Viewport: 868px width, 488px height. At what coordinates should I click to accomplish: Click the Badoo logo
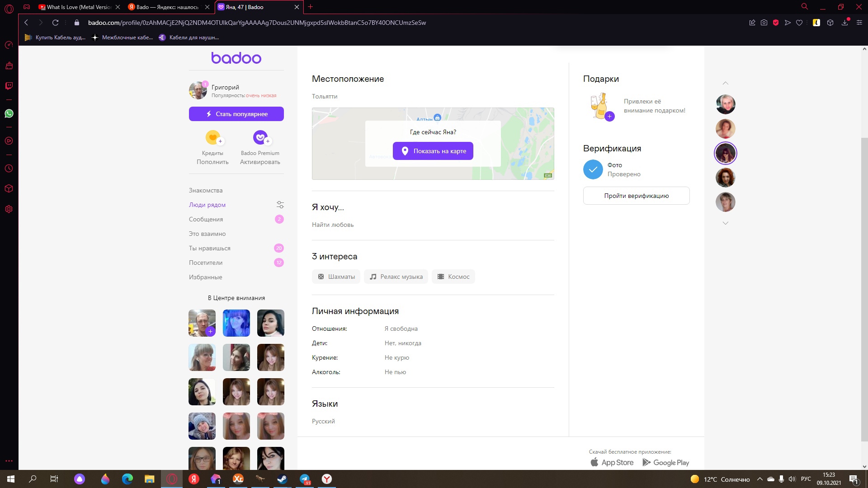pos(236,58)
